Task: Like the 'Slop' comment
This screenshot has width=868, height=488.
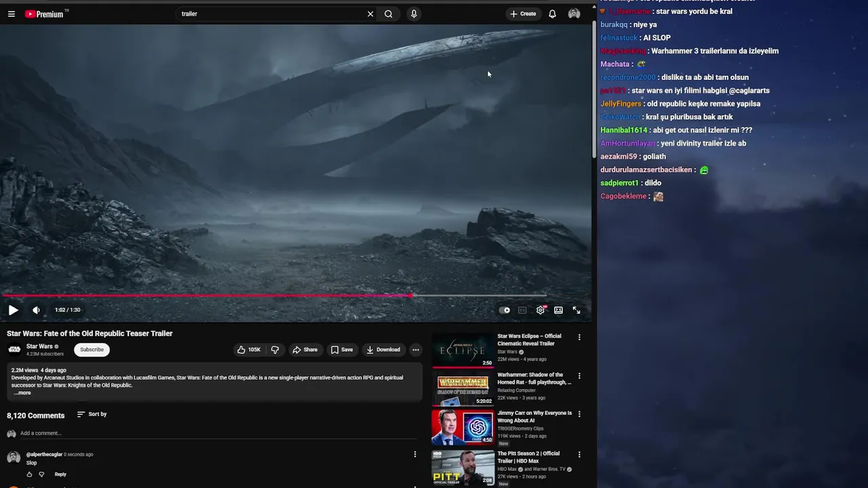Action: 29,474
